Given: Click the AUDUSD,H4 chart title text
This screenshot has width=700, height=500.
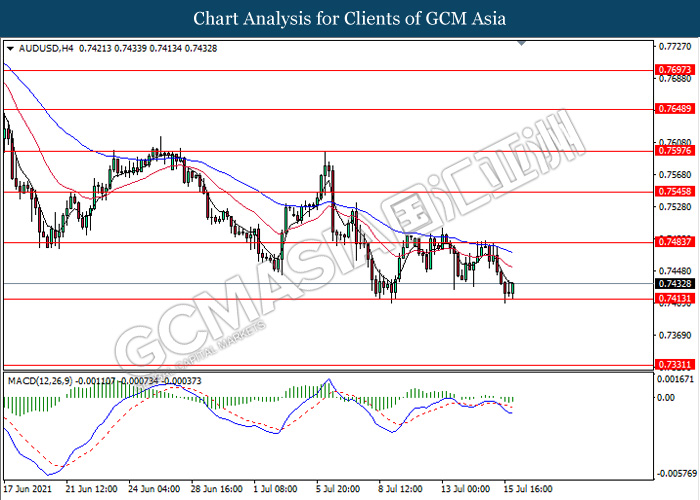Looking at the screenshot, I should point(46,48).
